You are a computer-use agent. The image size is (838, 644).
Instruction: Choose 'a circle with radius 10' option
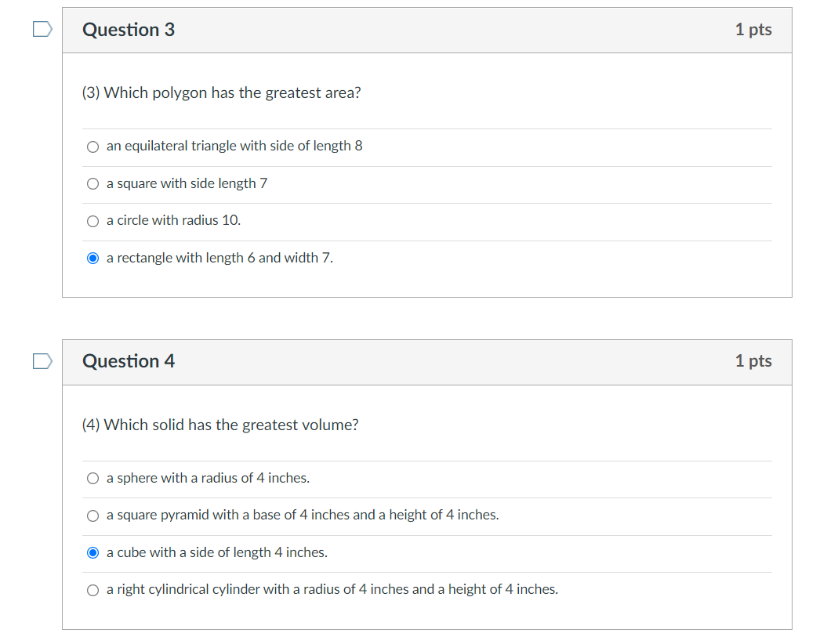point(93,220)
